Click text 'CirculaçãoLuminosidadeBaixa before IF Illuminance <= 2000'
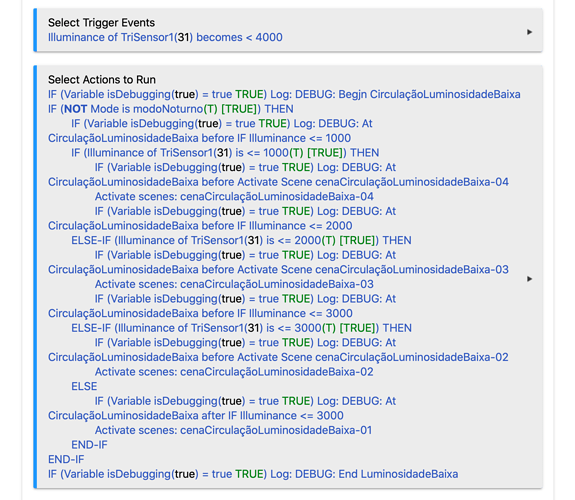Viewport: 575px width, 500px height. pyautogui.click(x=200, y=226)
